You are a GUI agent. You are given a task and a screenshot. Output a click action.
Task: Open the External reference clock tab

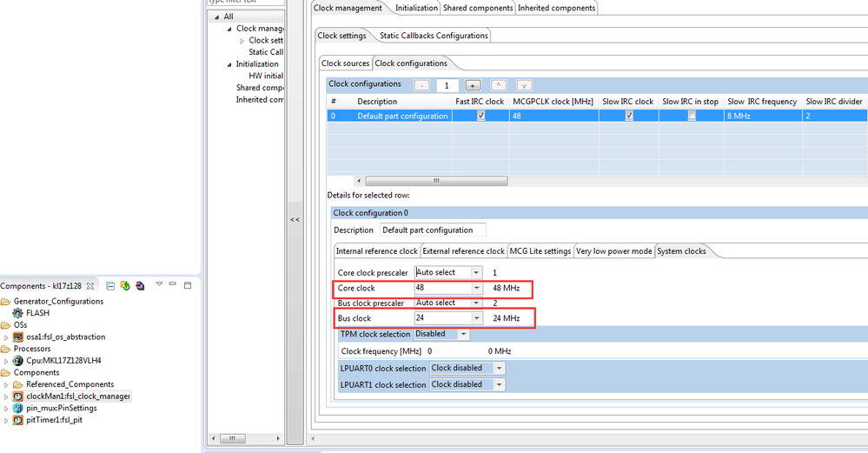tap(464, 251)
